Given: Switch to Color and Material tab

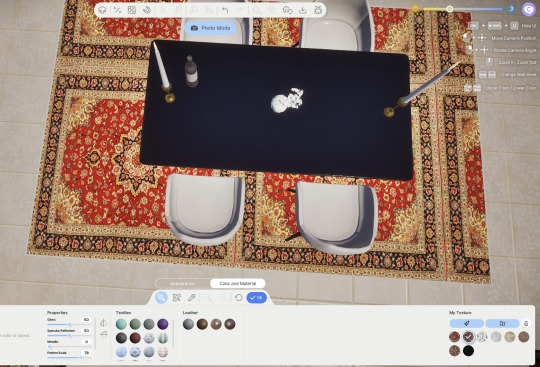Looking at the screenshot, I should pyautogui.click(x=238, y=283).
